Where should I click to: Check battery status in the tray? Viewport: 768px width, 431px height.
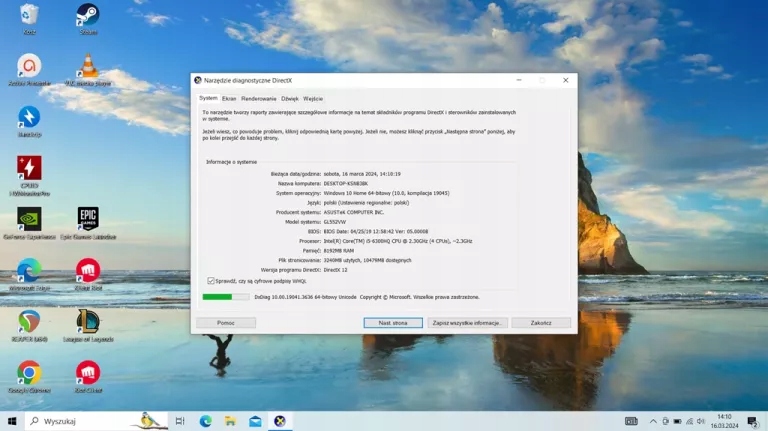click(677, 421)
